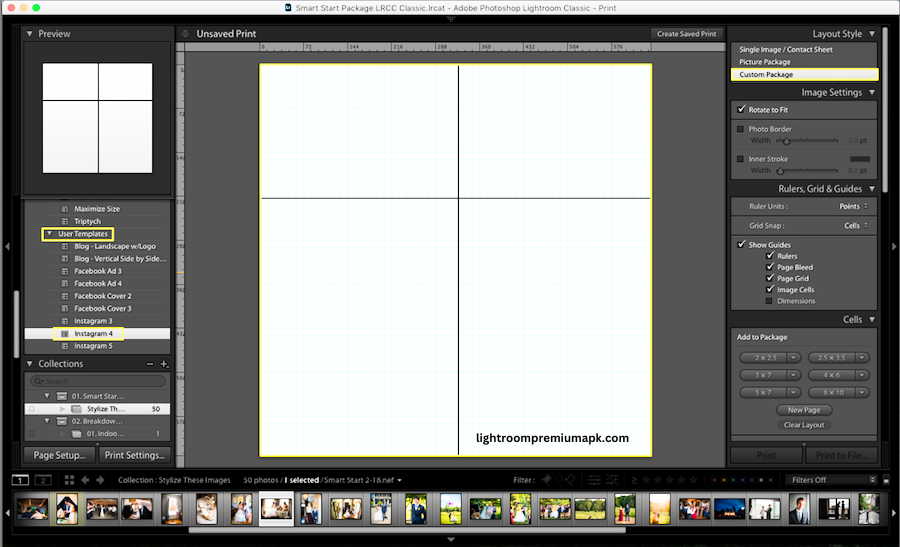Collapse left panel via left edge arrow
The image size is (900, 547).
click(7, 246)
